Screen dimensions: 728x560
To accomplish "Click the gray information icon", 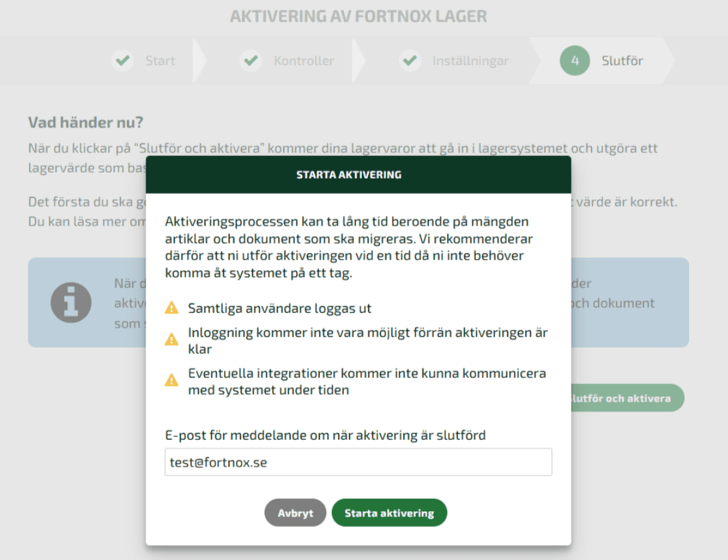I will tap(71, 302).
